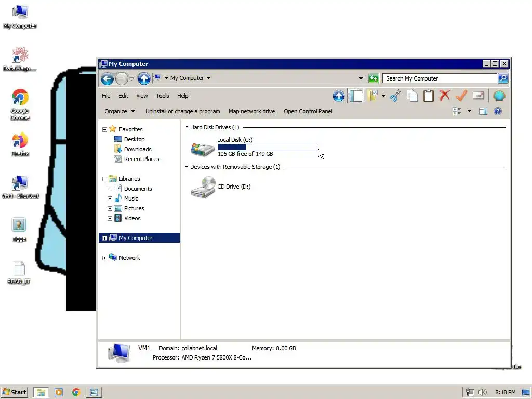Expand the My Computer tree node
This screenshot has height=399, width=532.
(x=105, y=238)
